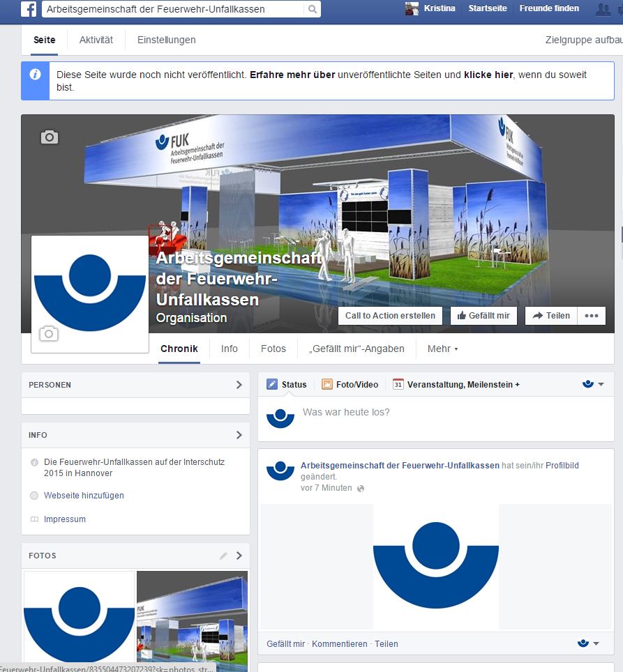Image resolution: width=623 pixels, height=672 pixels.
Task: Click Kommentieren under the post
Action: (340, 643)
